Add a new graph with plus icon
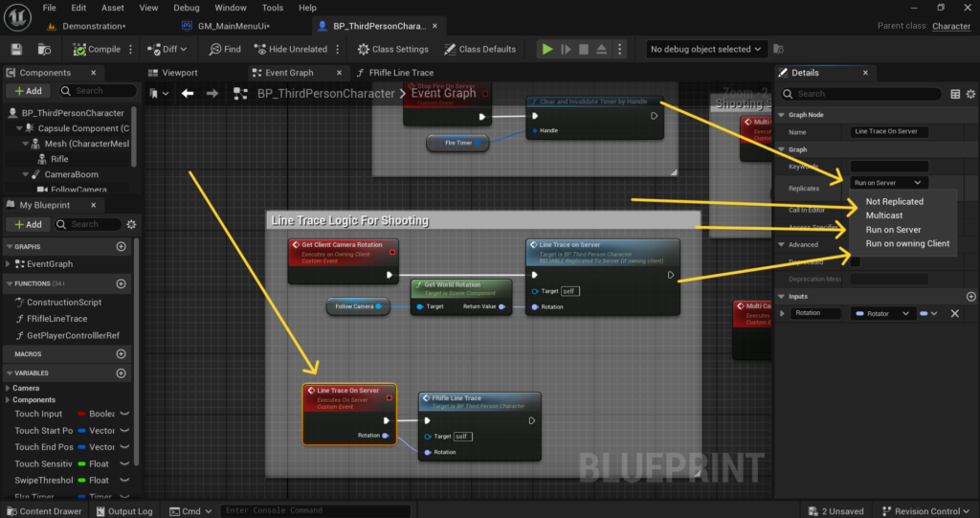 click(122, 246)
